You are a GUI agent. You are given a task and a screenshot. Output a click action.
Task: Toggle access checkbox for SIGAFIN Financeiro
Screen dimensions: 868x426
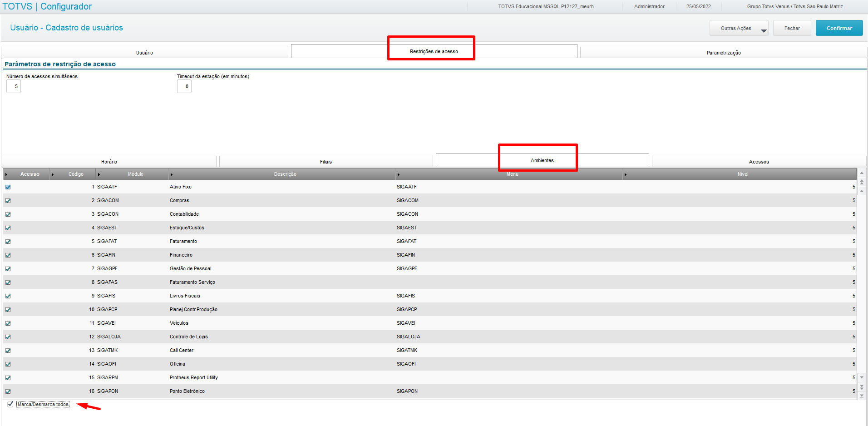tap(8, 255)
